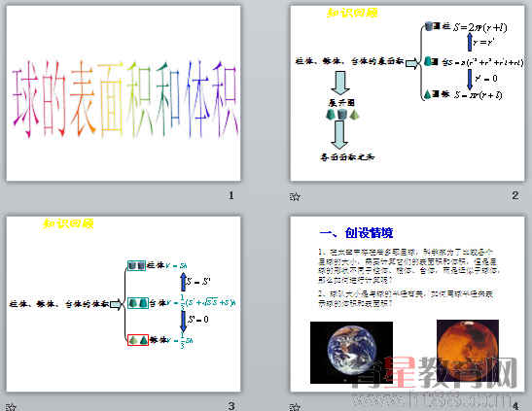532x411 pixels.
Task: Select slide 2 surface area review thumbnail
Action: click(408, 93)
